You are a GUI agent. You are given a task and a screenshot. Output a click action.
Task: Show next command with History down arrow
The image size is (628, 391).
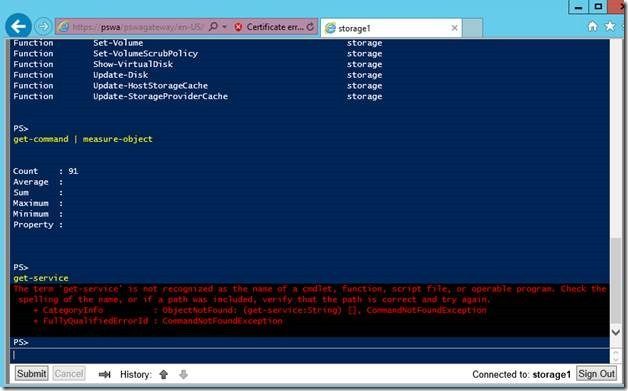(x=183, y=374)
